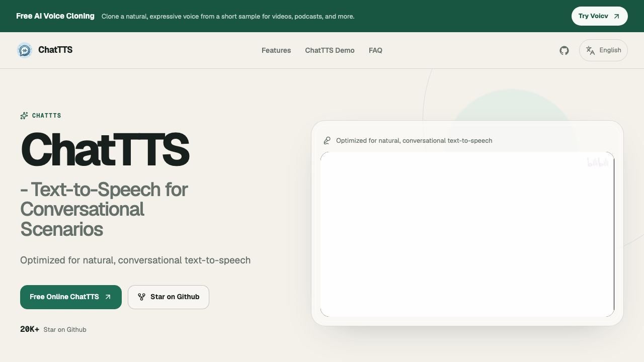
Task: Click the ChatTTS logo icon
Action: (x=24, y=50)
